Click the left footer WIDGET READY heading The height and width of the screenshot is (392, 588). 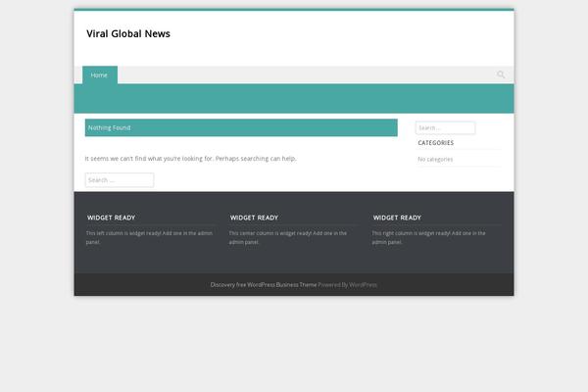click(111, 218)
